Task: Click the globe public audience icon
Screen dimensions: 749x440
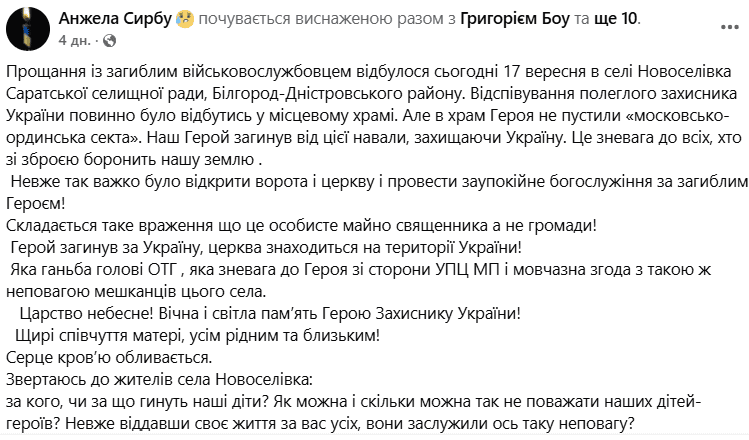Action: (x=108, y=40)
